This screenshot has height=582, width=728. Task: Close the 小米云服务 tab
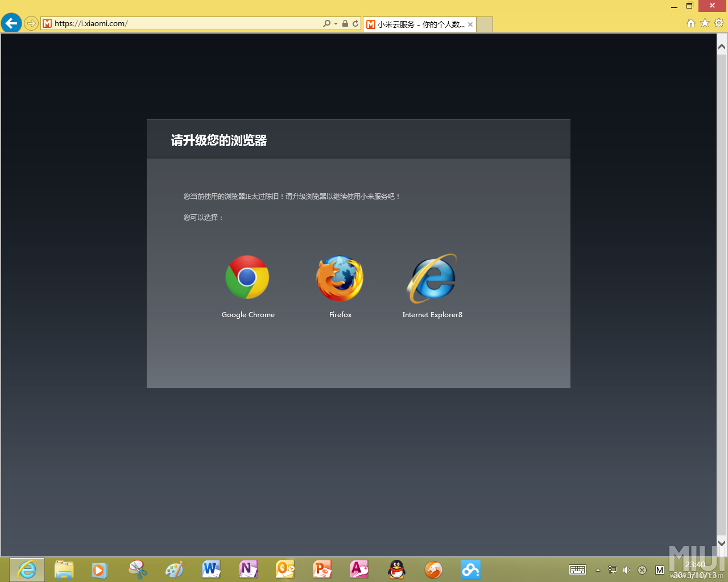(470, 24)
